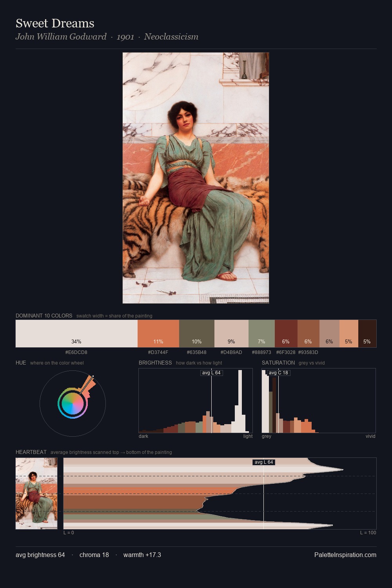Click the avg C 18 label in Saturation chart
Screen dimensions: 392x588
[278, 373]
